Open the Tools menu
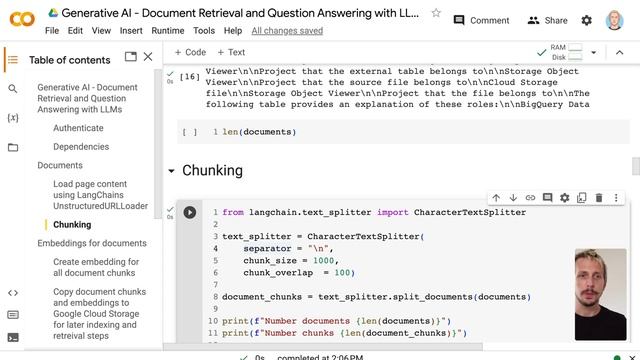This screenshot has height=360, width=640. (x=204, y=31)
